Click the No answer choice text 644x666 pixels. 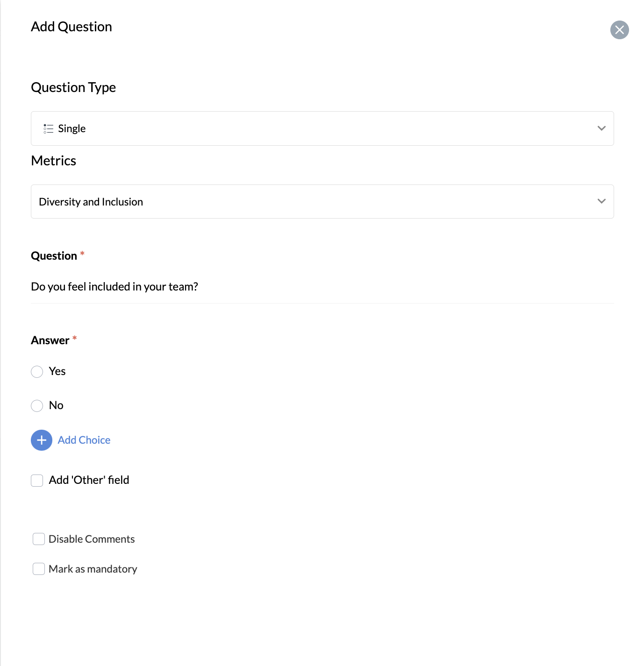(56, 405)
